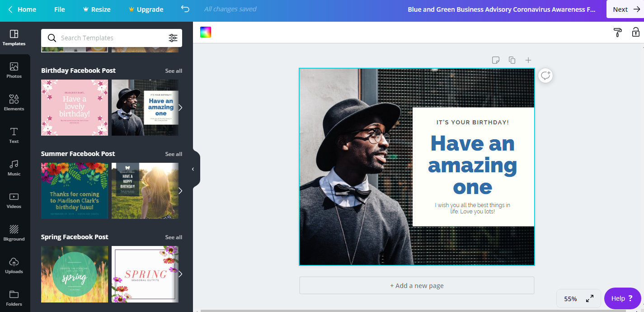This screenshot has height=312, width=644.
Task: Open the Help button
Action: pos(622,298)
